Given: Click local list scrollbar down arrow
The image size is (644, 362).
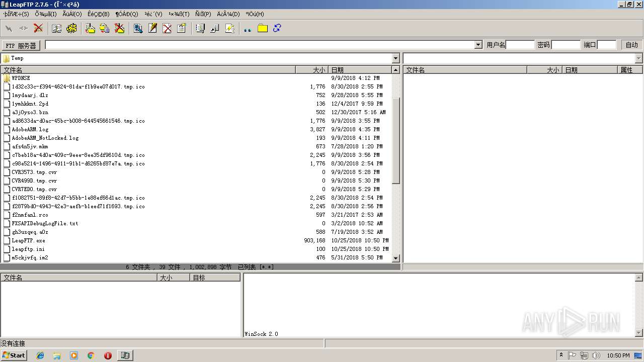Looking at the screenshot, I should (395, 258).
